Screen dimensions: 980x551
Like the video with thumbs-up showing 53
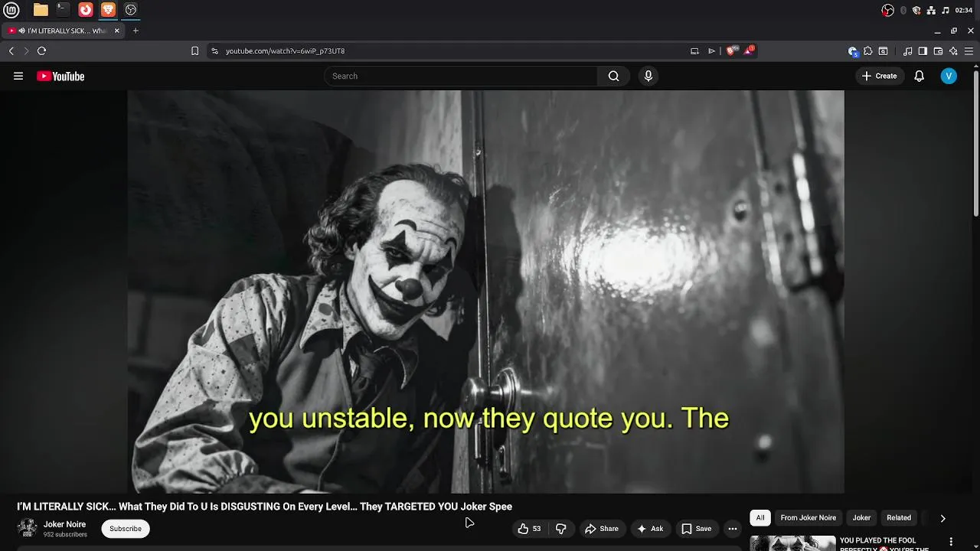pyautogui.click(x=529, y=529)
